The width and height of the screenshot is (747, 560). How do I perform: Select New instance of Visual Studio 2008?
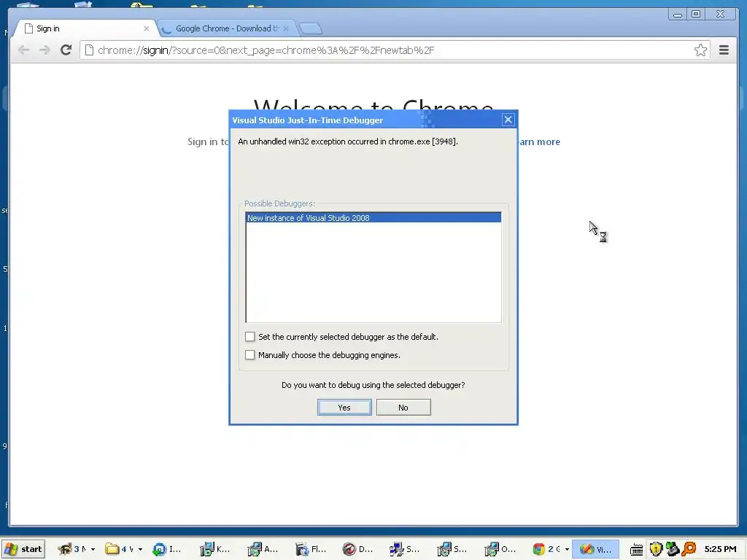373,217
